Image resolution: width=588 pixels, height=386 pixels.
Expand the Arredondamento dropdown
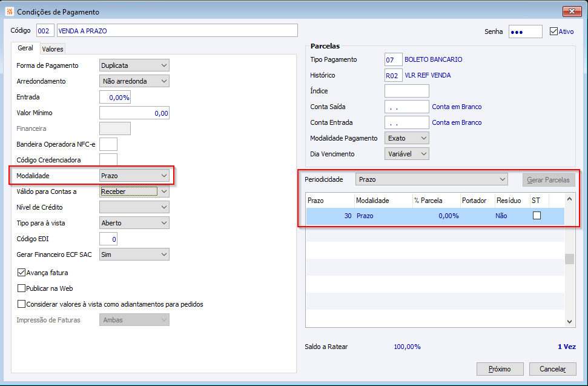point(134,81)
